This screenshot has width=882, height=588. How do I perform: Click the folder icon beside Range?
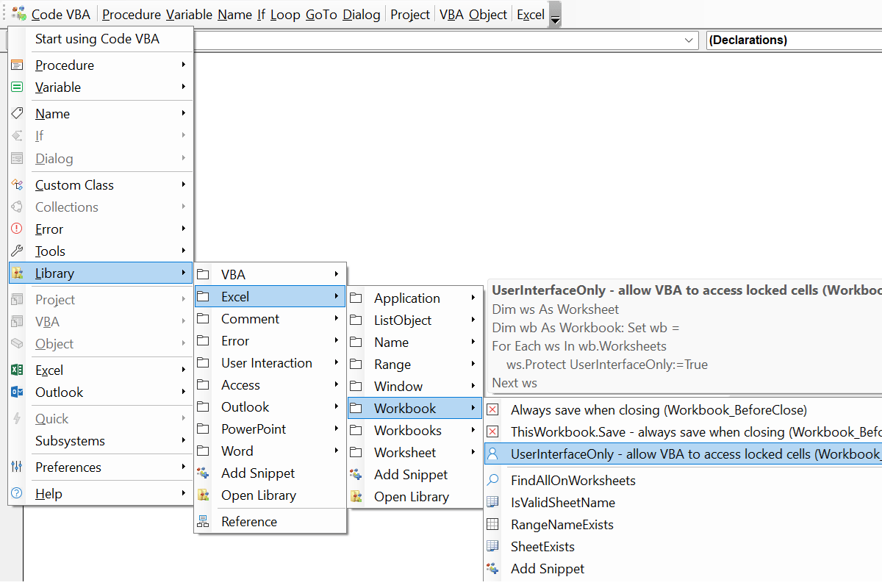coord(356,365)
